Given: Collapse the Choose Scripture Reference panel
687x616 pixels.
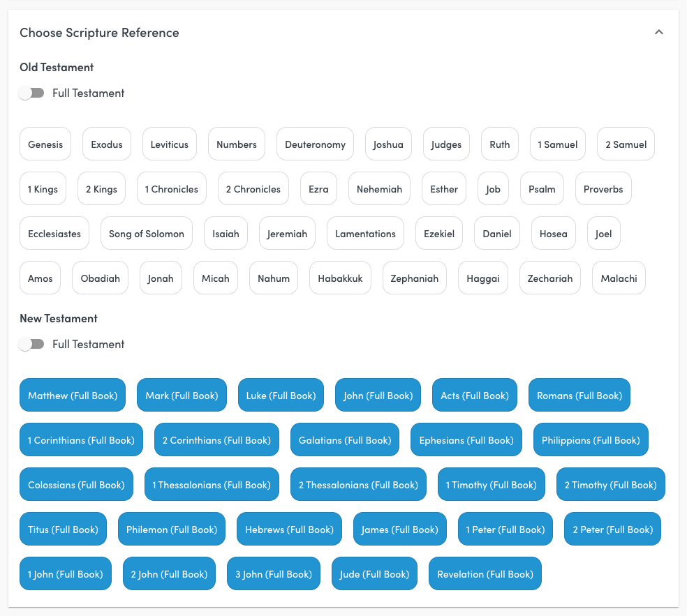Looking at the screenshot, I should pos(658,32).
